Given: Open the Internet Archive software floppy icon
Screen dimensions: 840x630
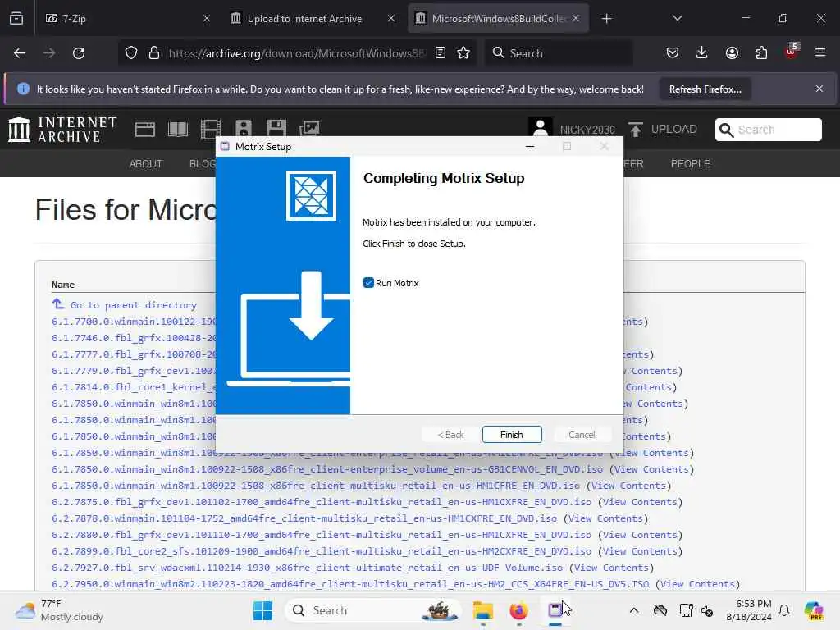Looking at the screenshot, I should point(276,130).
